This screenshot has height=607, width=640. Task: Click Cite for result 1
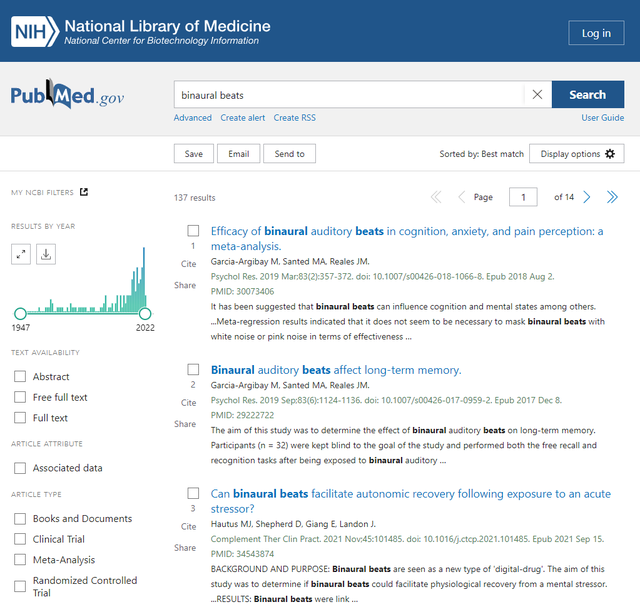[x=189, y=264]
